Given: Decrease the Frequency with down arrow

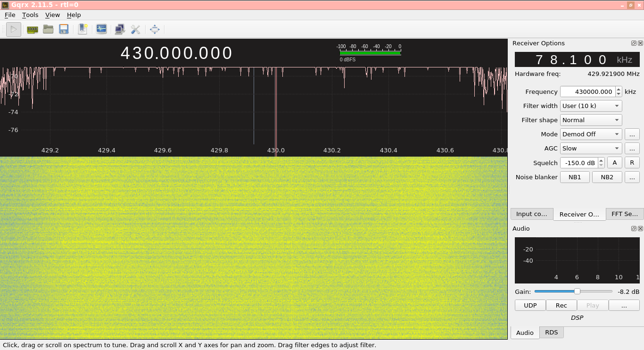Looking at the screenshot, I should point(619,94).
